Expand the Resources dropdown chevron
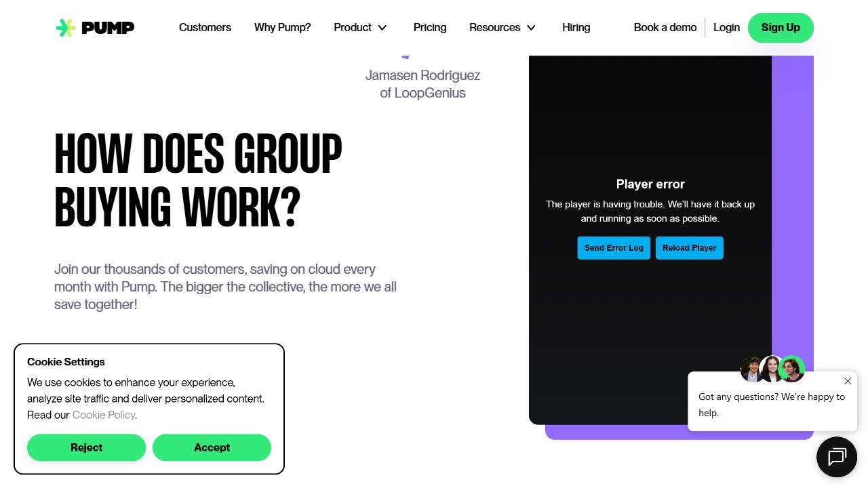 (x=532, y=28)
